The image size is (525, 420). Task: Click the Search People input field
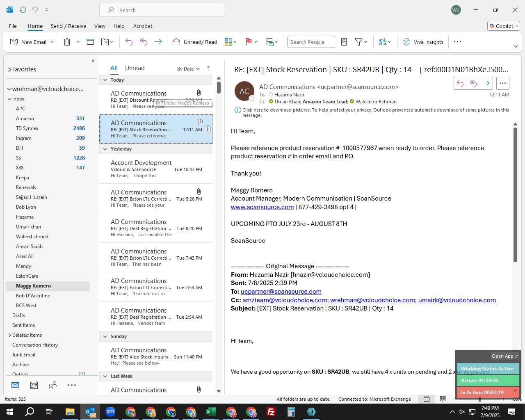(x=311, y=42)
